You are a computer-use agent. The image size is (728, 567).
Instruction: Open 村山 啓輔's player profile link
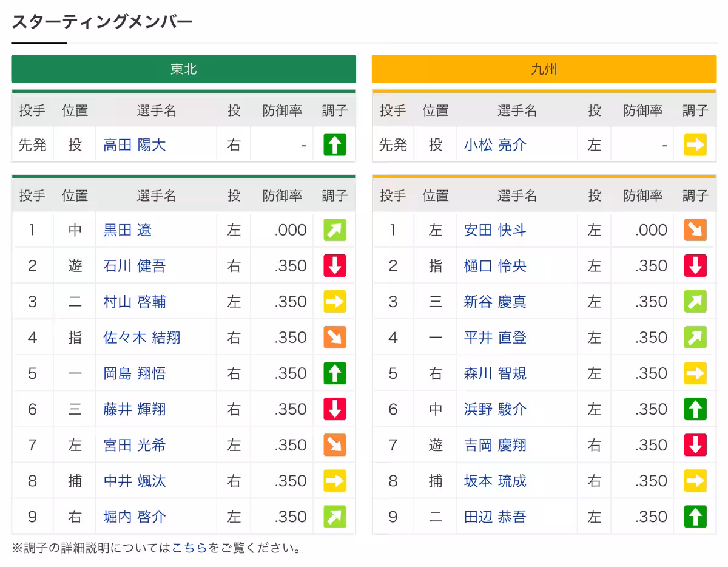click(134, 301)
